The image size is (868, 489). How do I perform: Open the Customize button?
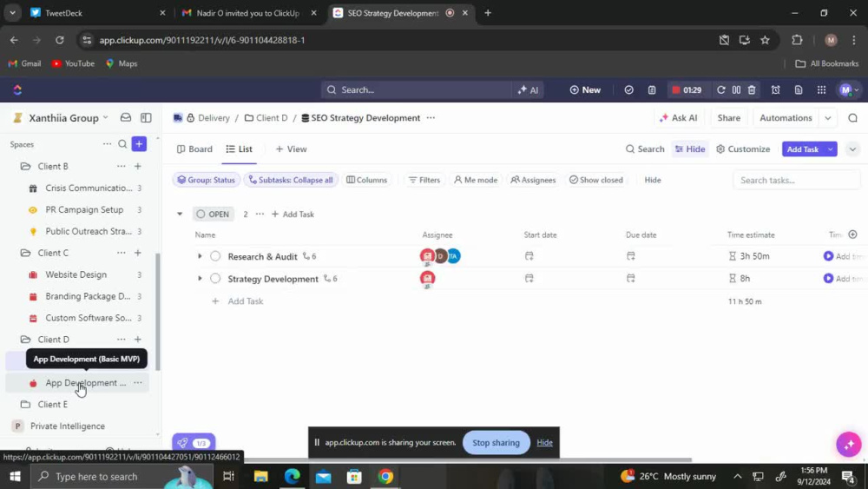[x=743, y=149]
